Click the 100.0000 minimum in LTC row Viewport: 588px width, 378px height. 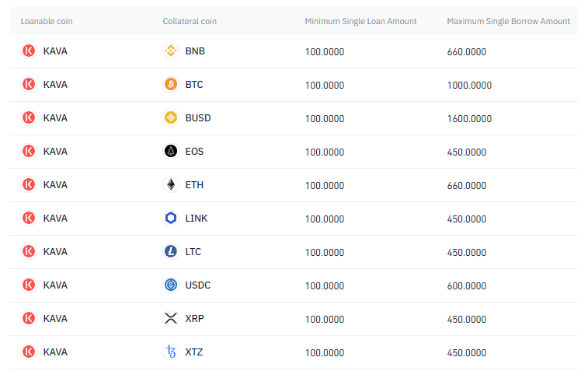click(325, 252)
